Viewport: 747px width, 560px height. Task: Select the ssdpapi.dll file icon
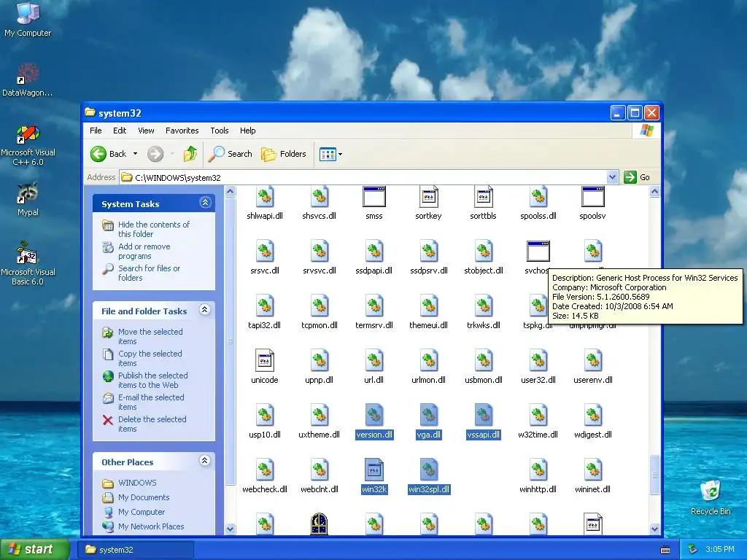374,252
